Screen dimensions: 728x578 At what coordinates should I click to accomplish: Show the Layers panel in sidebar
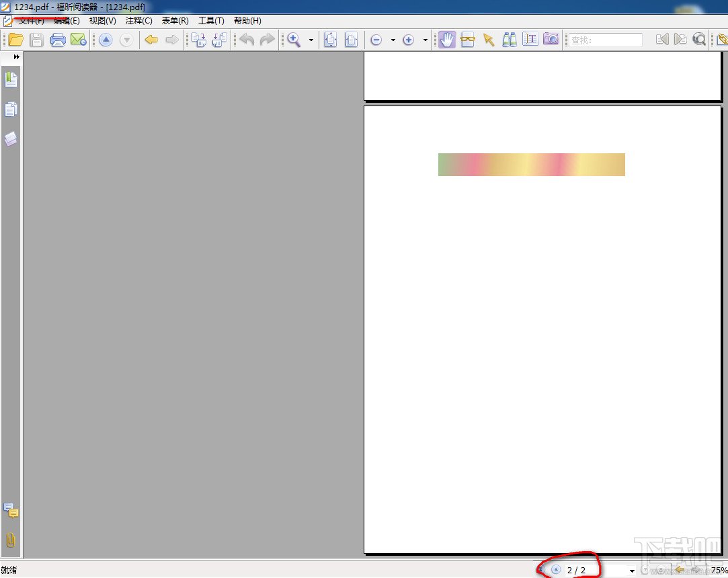11,138
